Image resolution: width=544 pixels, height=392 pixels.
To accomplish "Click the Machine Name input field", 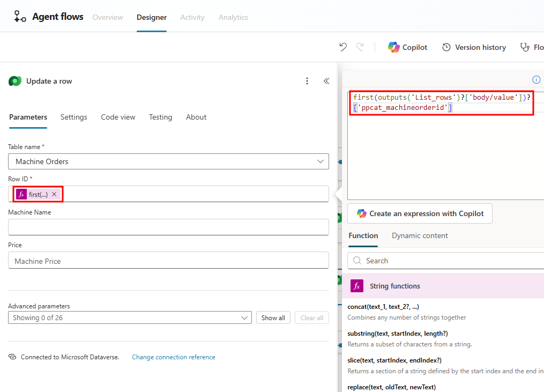I will click(168, 227).
